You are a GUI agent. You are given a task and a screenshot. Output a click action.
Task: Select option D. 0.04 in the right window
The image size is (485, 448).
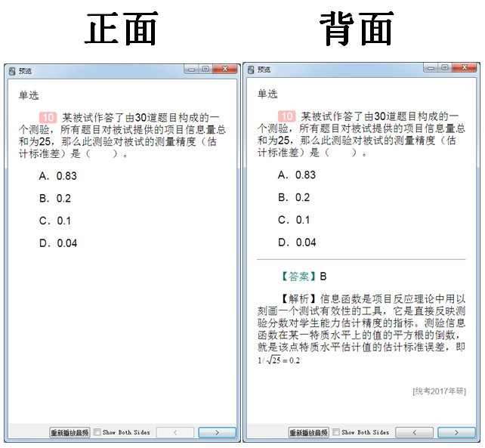297,243
